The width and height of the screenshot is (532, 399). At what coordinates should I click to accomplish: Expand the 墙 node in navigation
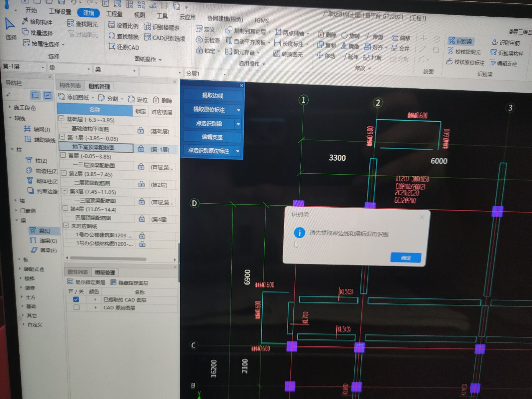[x=16, y=200]
